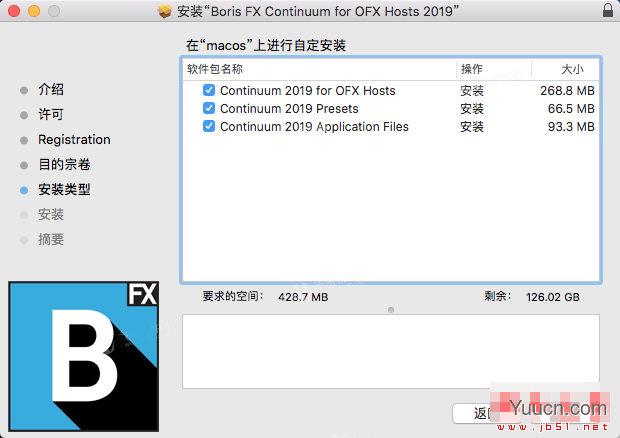Click the installer package icon in title
Viewport: 620px width, 438px height.
165,11
